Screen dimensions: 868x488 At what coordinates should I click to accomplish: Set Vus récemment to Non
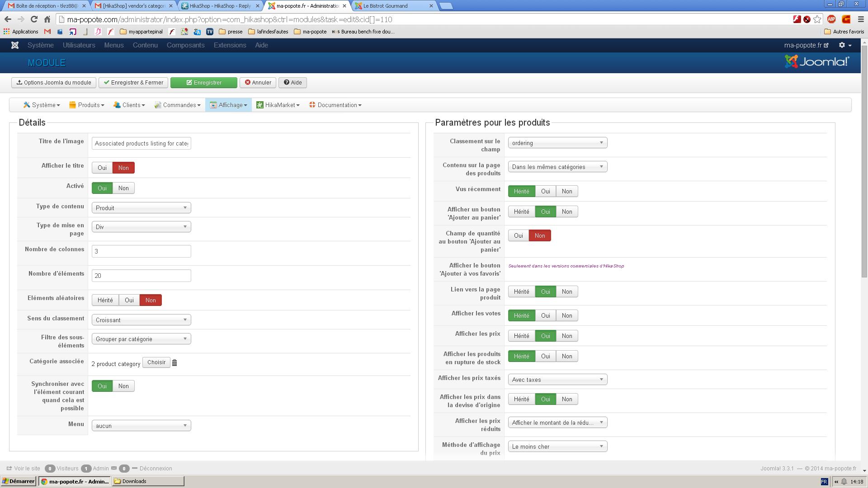[x=567, y=192]
